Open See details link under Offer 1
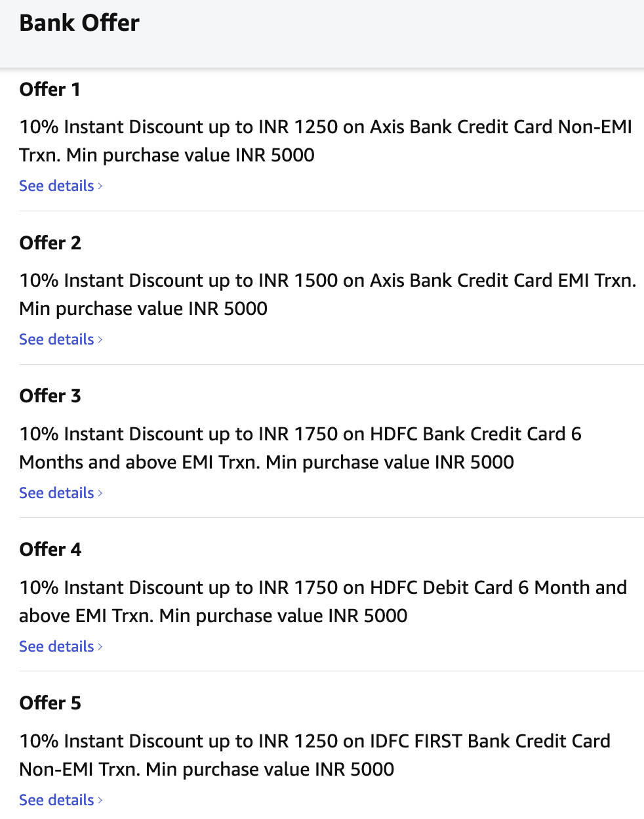644x819 pixels. tap(56, 186)
